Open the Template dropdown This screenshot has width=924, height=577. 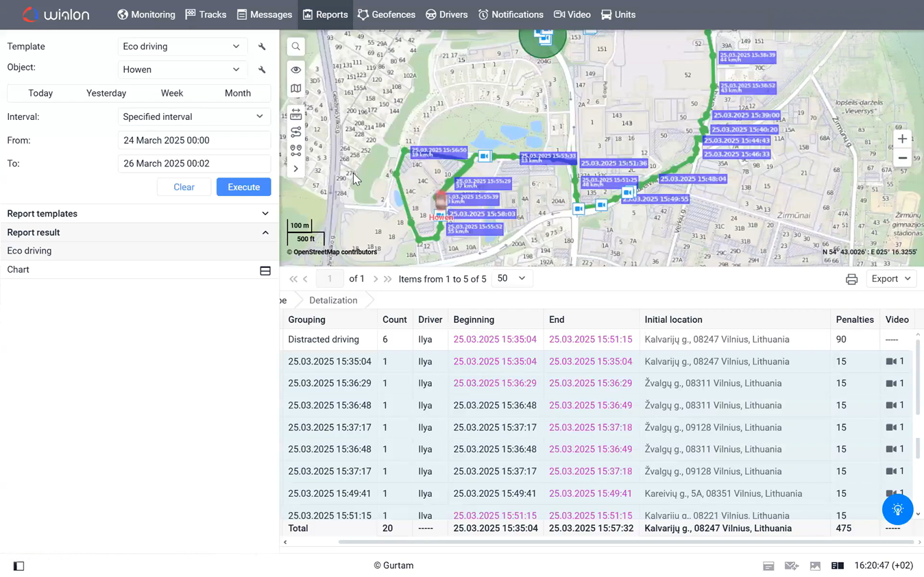pyautogui.click(x=182, y=47)
